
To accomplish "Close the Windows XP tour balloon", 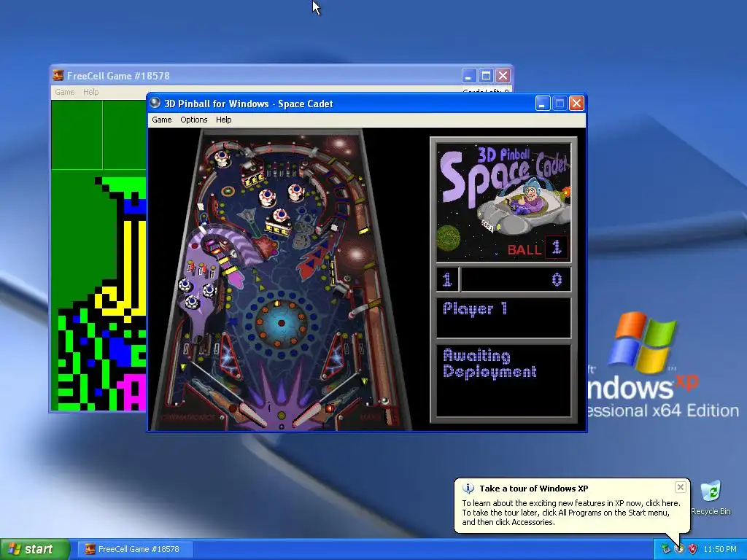I will click(681, 487).
